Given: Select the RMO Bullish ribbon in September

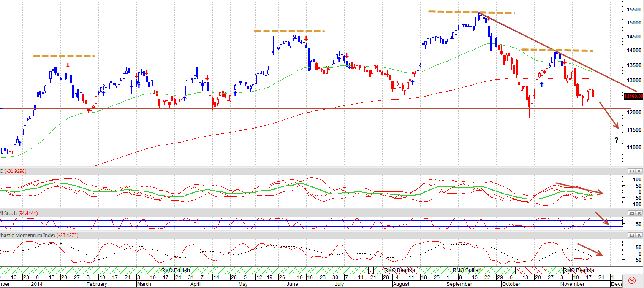Looking at the screenshot, I should 467,270.
